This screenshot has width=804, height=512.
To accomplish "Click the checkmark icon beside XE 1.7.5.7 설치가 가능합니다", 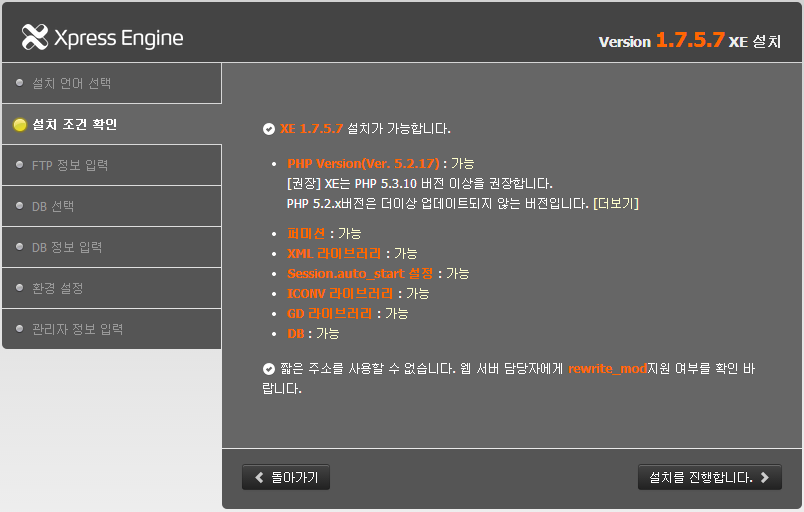I will coord(269,129).
